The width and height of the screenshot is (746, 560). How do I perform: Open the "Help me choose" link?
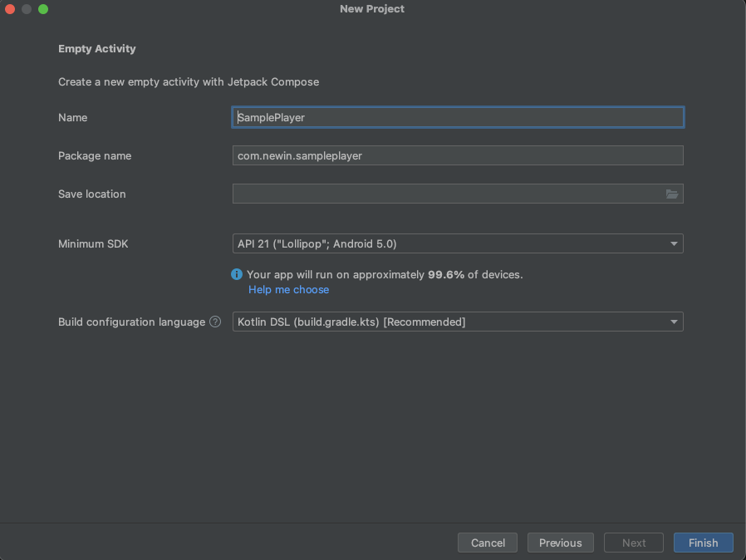click(x=288, y=290)
